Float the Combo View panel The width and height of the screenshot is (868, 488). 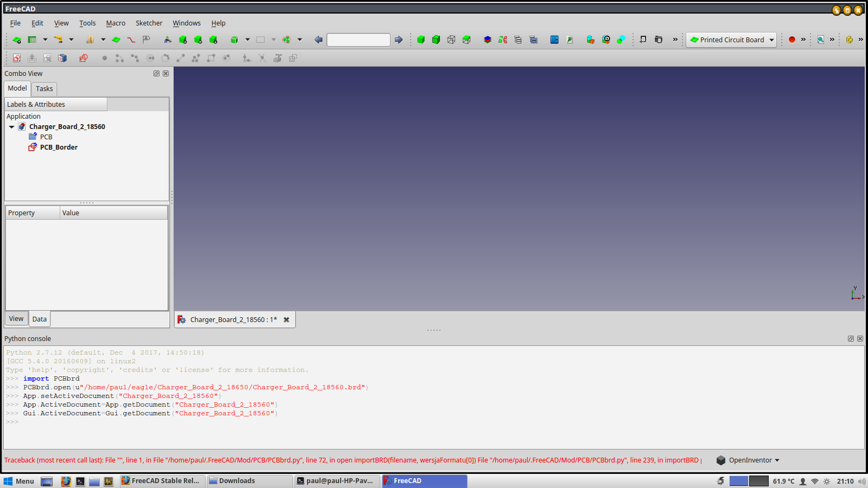click(156, 74)
